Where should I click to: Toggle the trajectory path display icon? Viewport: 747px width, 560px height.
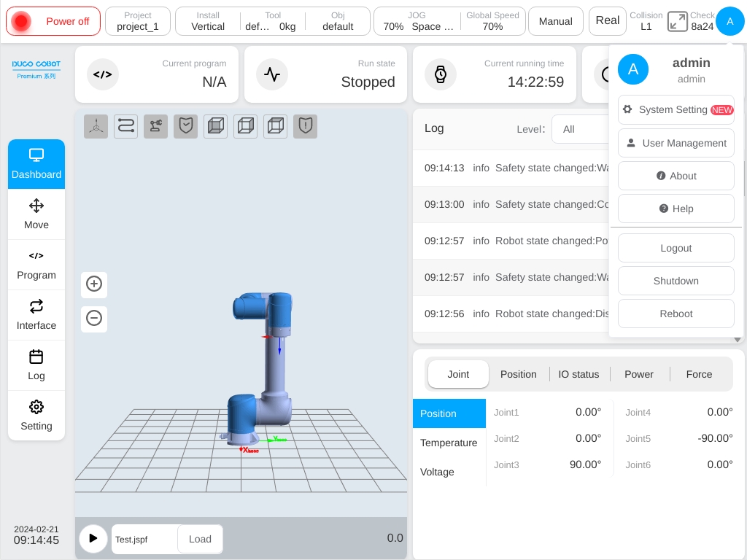(125, 126)
